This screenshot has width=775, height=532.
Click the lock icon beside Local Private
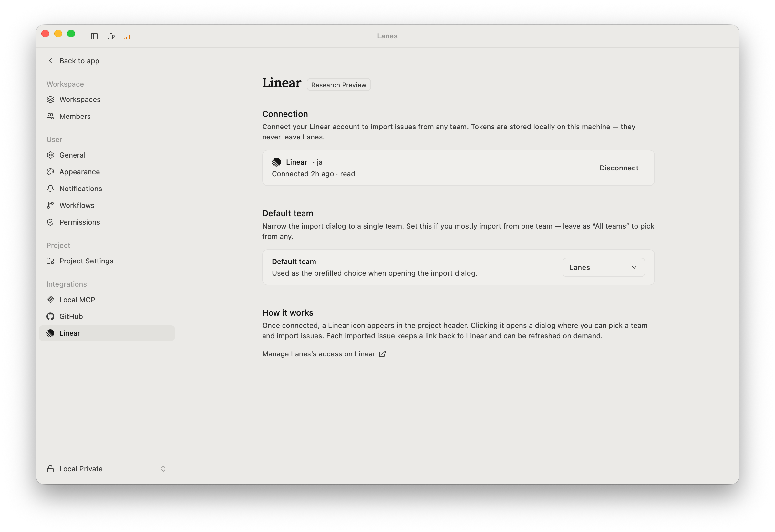click(50, 469)
